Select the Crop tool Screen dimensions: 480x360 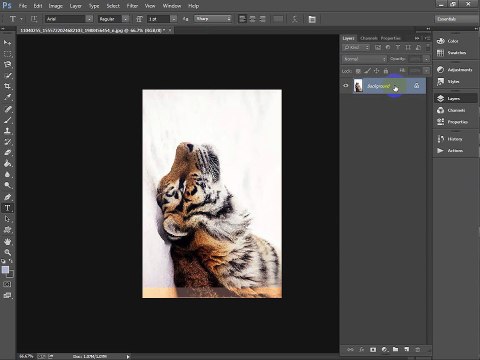(7, 87)
